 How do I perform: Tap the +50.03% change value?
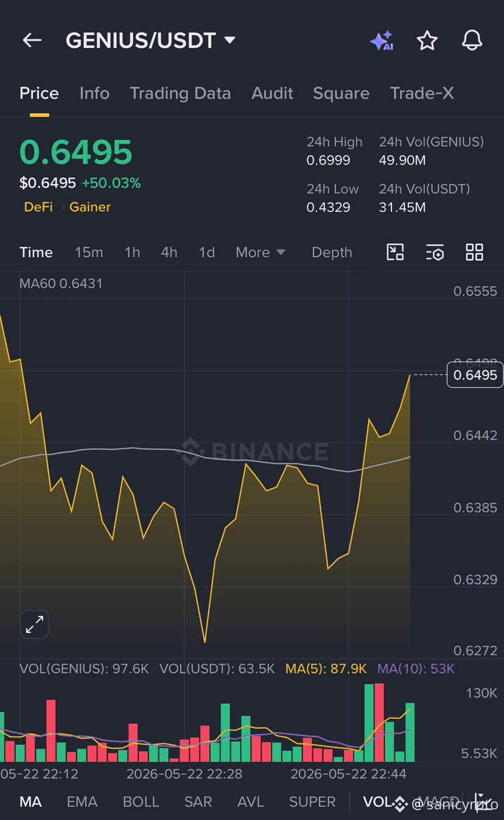[111, 183]
